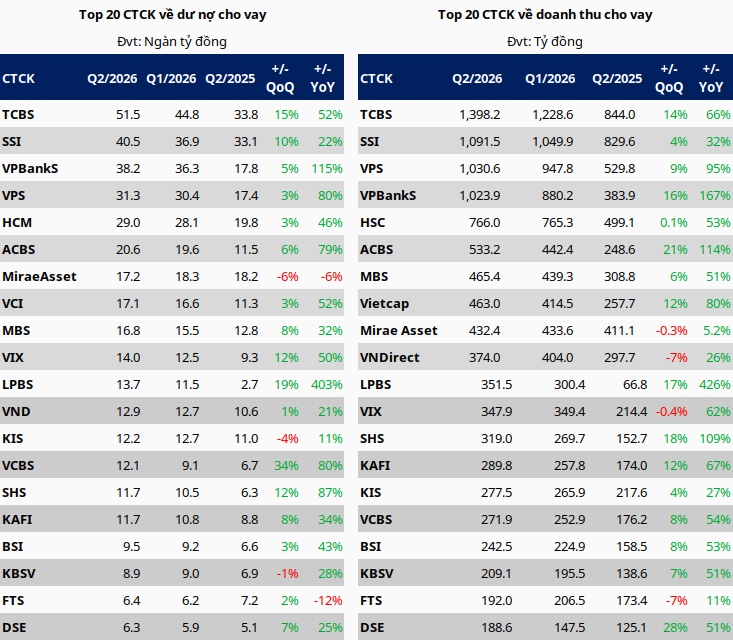Click -12% YoY value in FTS row
The image size is (733, 640).
[328, 601]
